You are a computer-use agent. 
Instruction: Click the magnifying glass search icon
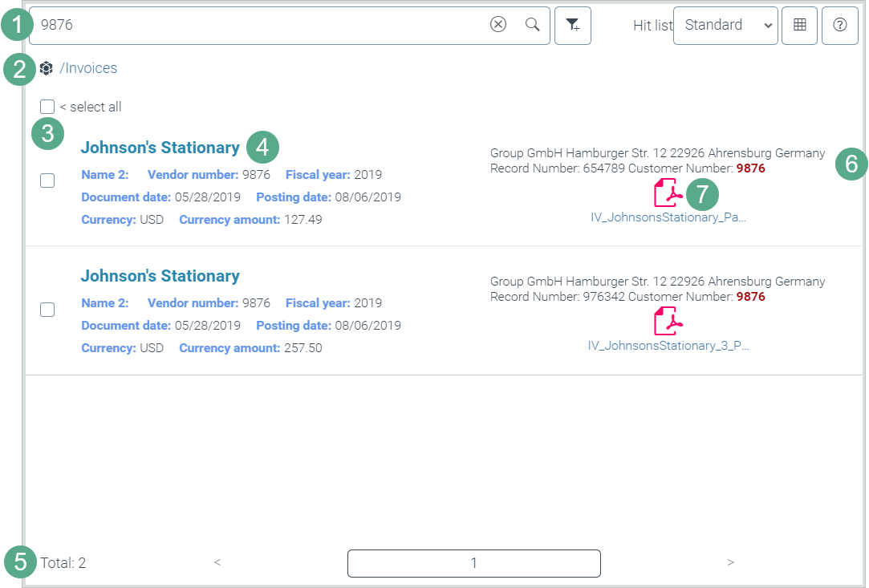pyautogui.click(x=532, y=25)
